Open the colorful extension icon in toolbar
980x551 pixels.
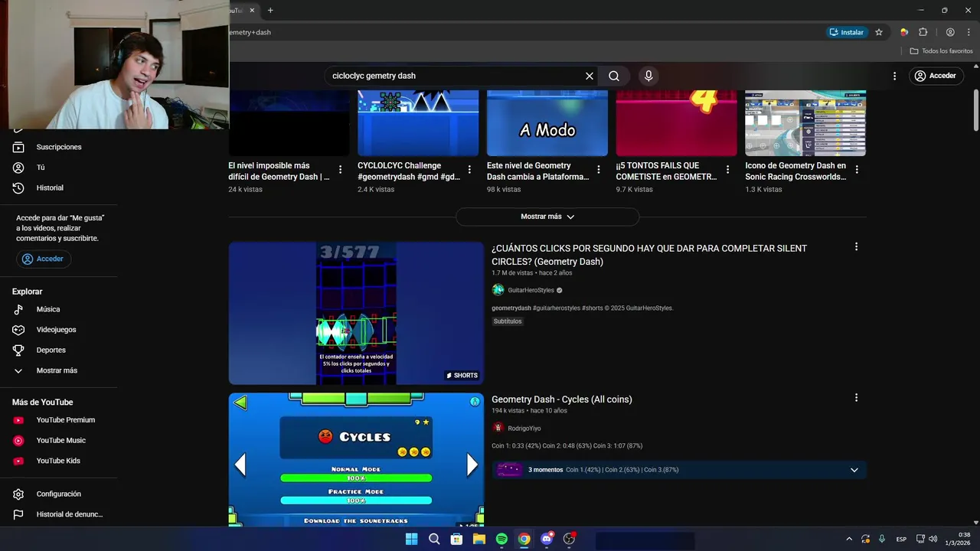click(x=904, y=32)
